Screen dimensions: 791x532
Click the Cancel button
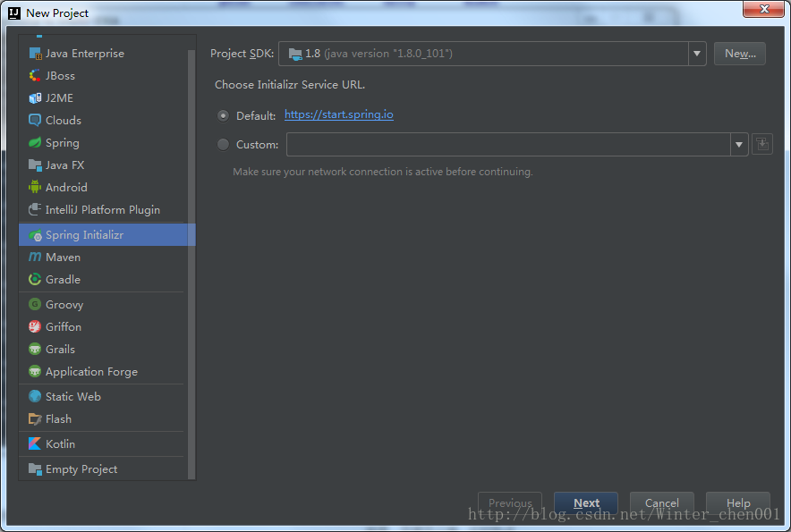662,502
